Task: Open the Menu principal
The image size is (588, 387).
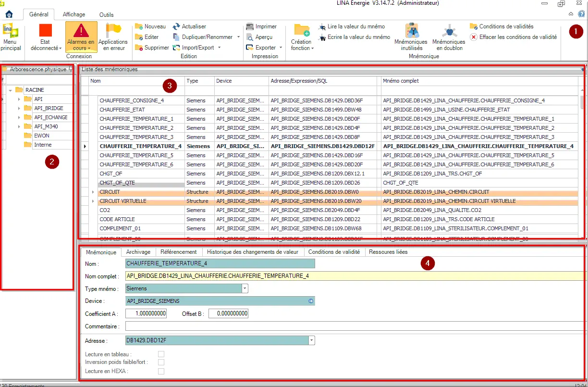Action: coord(11,37)
